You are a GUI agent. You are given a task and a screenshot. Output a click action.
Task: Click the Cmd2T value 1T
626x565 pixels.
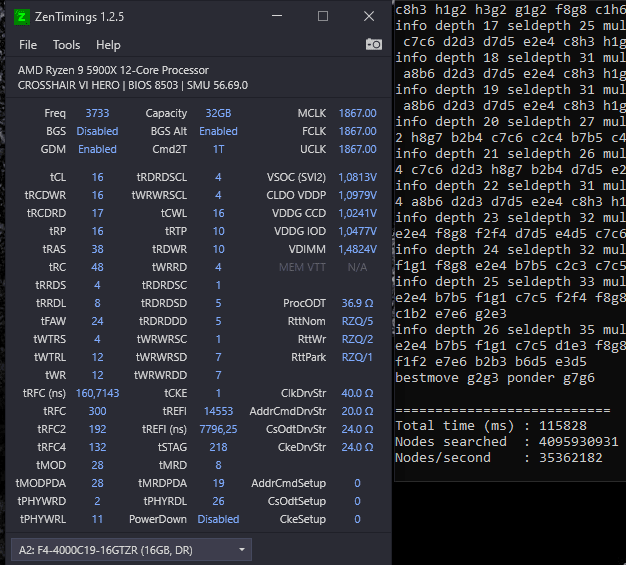pyautogui.click(x=218, y=149)
